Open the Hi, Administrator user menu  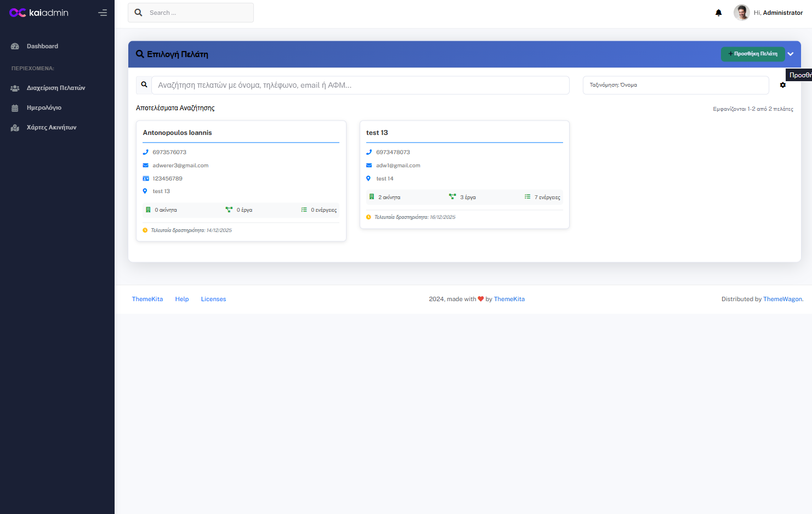[777, 13]
